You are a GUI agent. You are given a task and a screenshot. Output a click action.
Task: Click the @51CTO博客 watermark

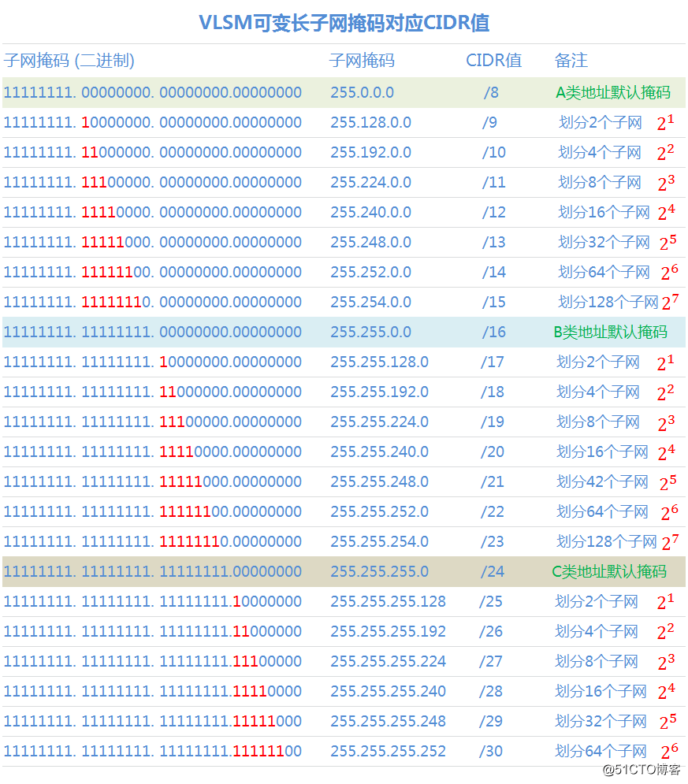tap(642, 769)
